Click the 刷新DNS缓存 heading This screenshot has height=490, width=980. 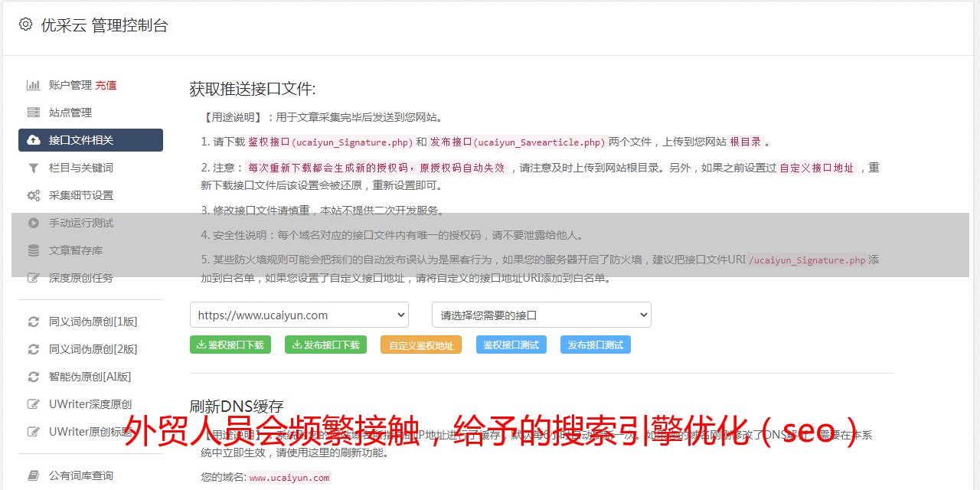pyautogui.click(x=237, y=407)
